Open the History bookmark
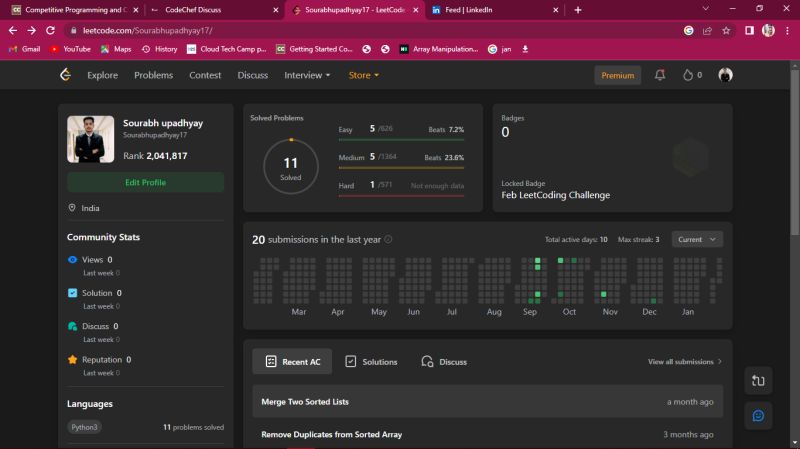 pyautogui.click(x=159, y=49)
